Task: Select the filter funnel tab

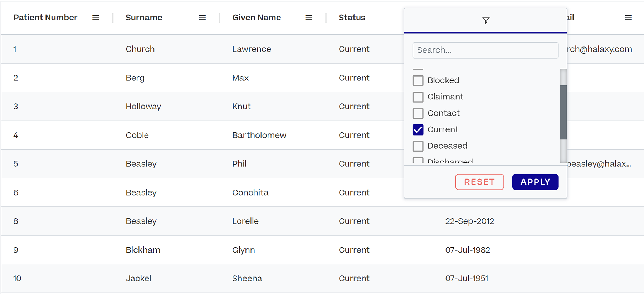Action: point(486,20)
